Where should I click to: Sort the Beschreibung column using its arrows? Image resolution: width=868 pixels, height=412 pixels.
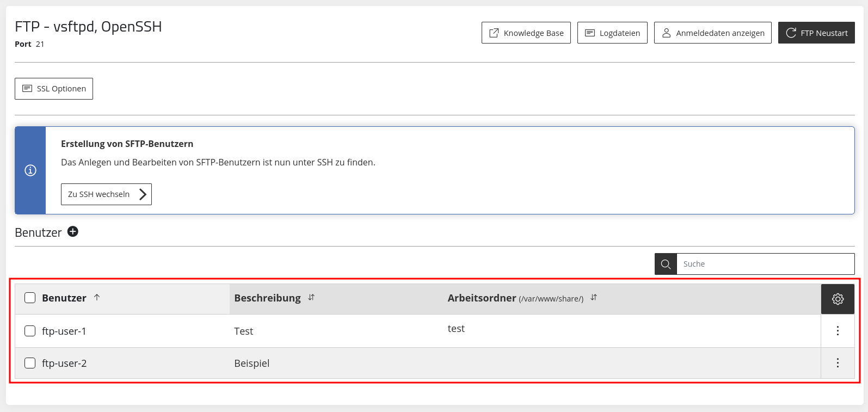click(x=311, y=297)
